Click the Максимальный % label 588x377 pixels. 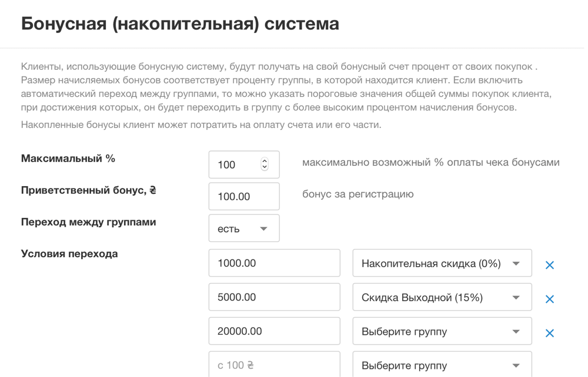coord(68,159)
